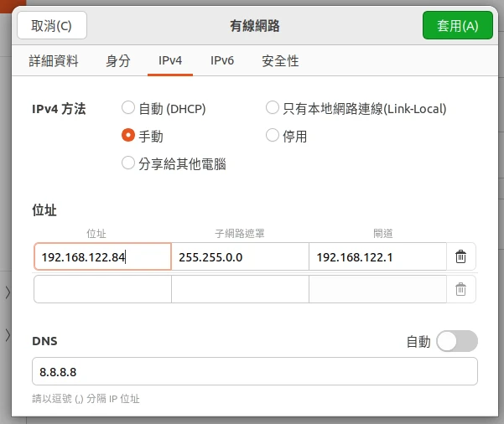Click the gateway field showing 192.168.122.1
This screenshot has height=424, width=504.
click(x=377, y=257)
